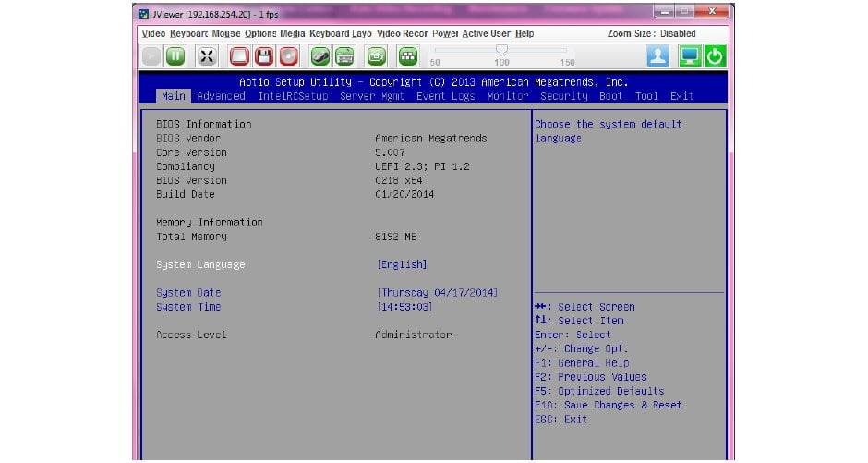Click the green monitor status icon
The image size is (868, 463).
coord(690,56)
